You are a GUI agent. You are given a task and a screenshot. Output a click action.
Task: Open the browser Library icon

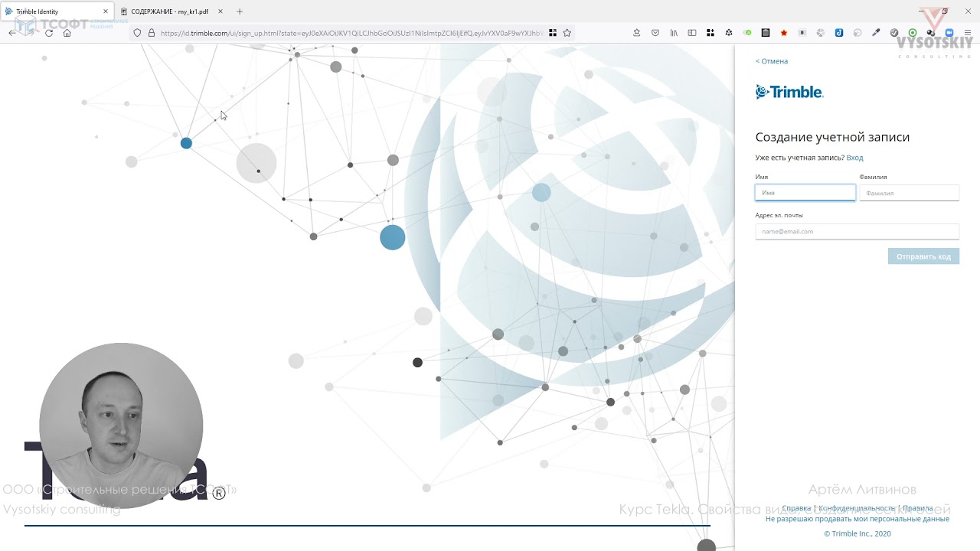pyautogui.click(x=674, y=33)
